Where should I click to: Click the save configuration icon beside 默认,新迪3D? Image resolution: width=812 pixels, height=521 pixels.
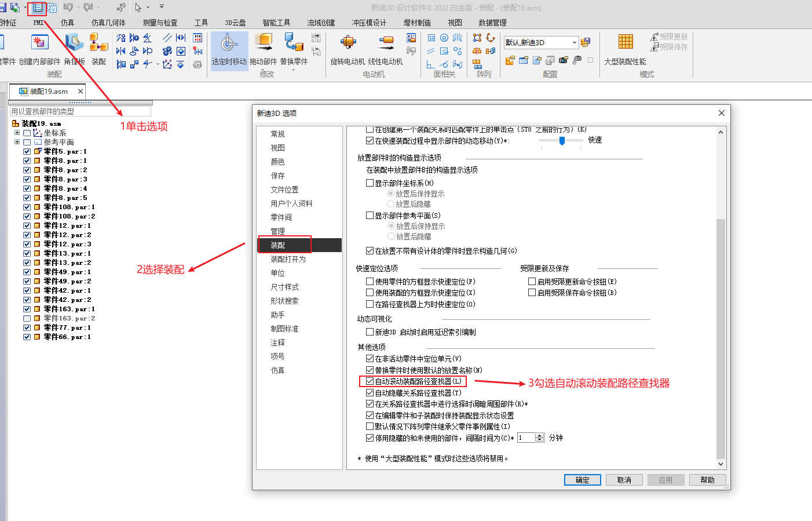[x=586, y=42]
